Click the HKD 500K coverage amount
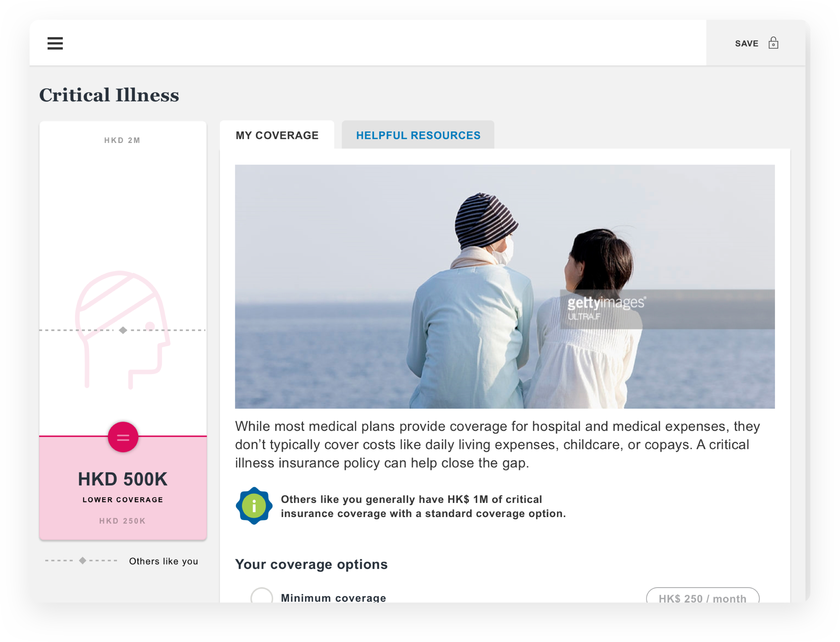 coord(123,479)
